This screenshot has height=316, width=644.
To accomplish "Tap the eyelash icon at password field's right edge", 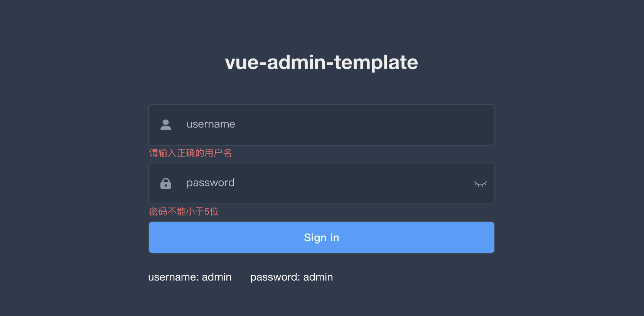I will (480, 184).
